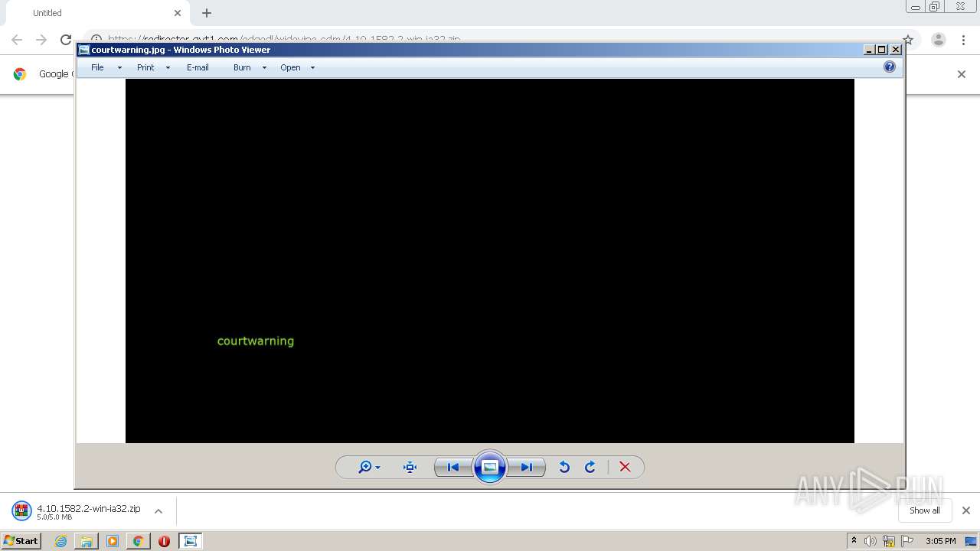Image resolution: width=980 pixels, height=551 pixels.
Task: Launch Internet Explorer from taskbar
Action: click(x=60, y=541)
